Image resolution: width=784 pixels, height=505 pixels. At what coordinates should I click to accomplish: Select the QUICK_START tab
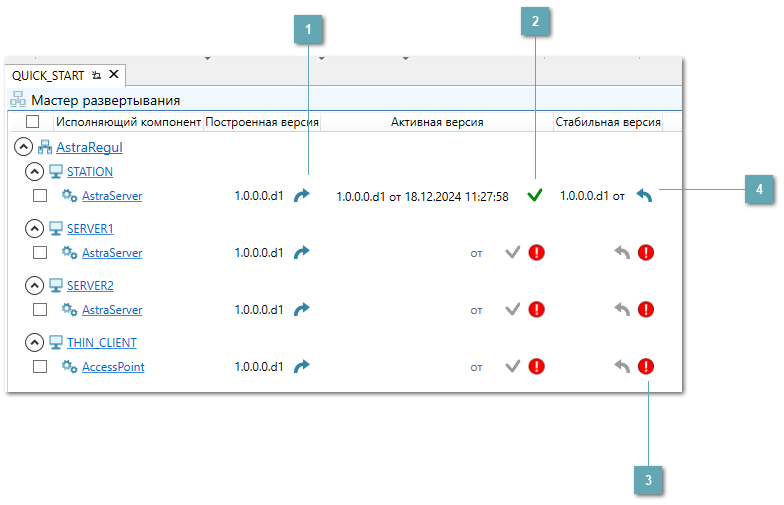pyautogui.click(x=48, y=75)
